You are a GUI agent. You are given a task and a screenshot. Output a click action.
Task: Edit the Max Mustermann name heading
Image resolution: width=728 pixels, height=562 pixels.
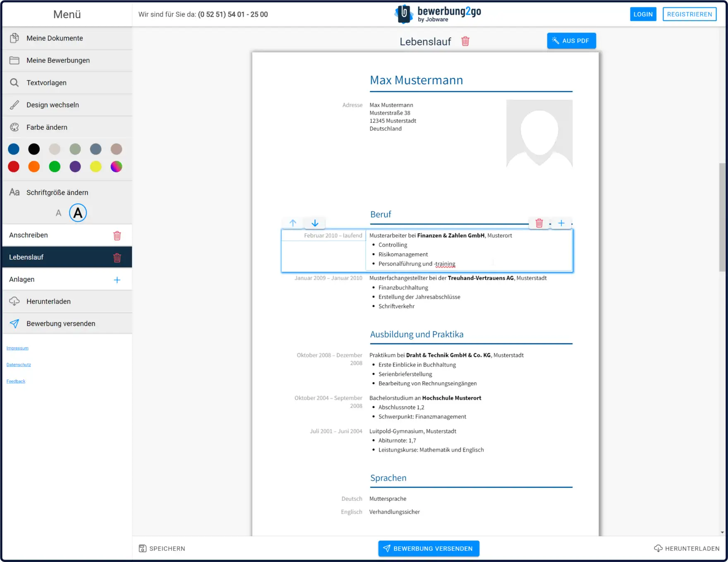pos(417,80)
